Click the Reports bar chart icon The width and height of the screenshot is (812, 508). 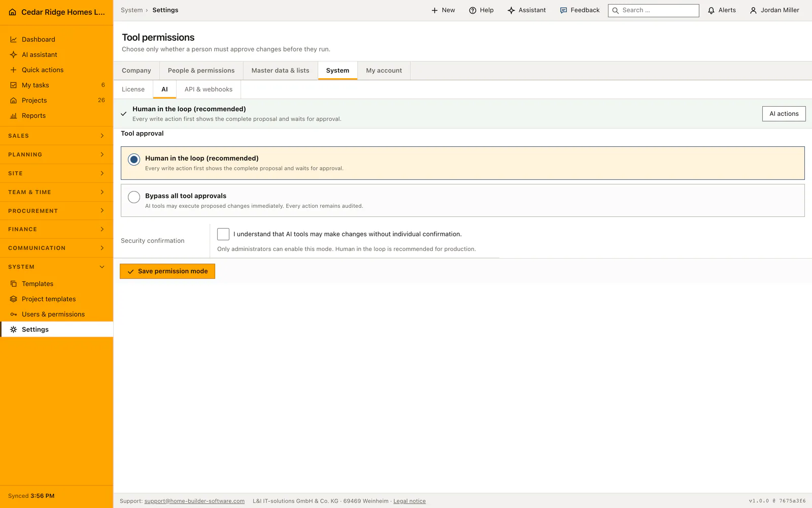[14, 116]
